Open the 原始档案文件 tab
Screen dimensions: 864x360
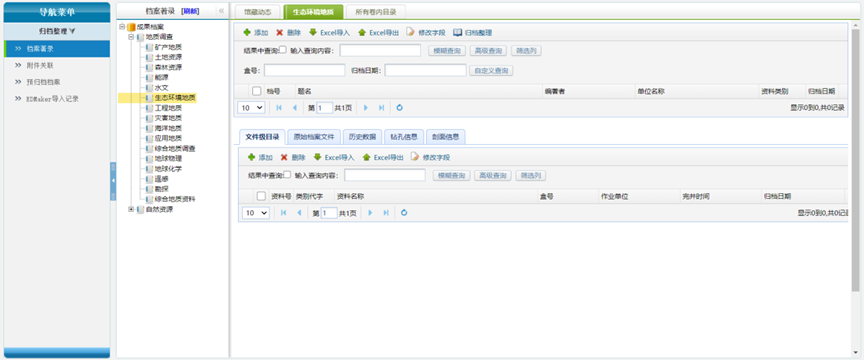click(314, 137)
